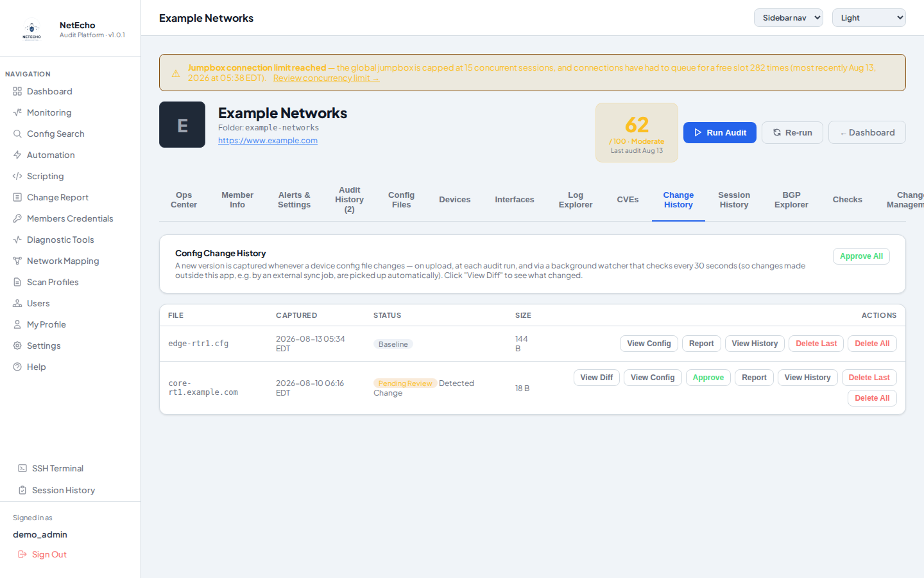Click the demo_admin username
Viewport: 924px width, 578px height.
point(40,534)
